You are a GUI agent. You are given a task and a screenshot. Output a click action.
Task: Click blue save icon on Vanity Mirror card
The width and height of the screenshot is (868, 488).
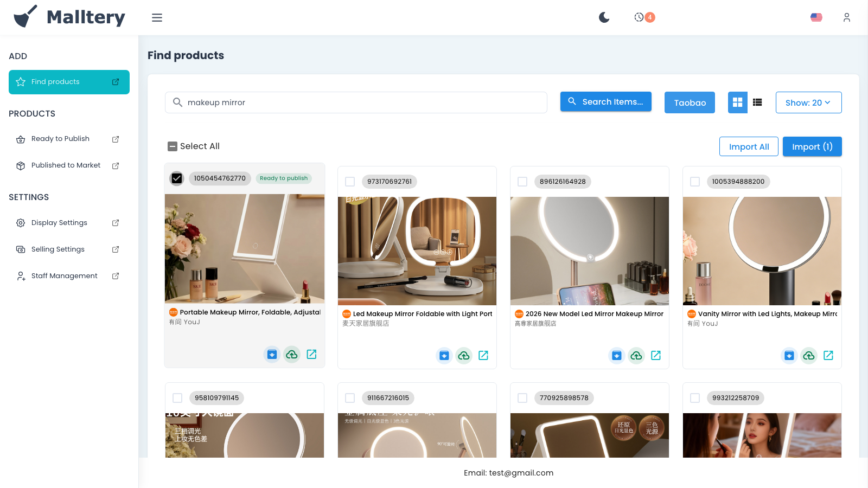(789, 356)
